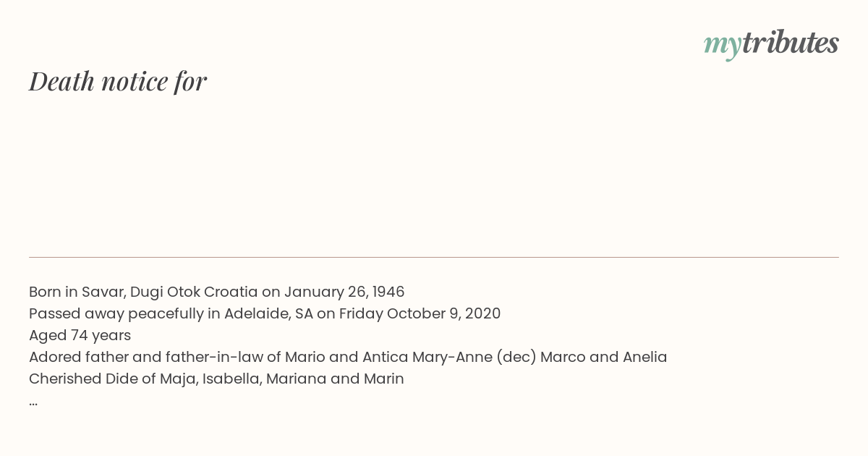868x456 pixels.
Task: Click the "Passed away peacefully" line
Action: click(x=265, y=313)
